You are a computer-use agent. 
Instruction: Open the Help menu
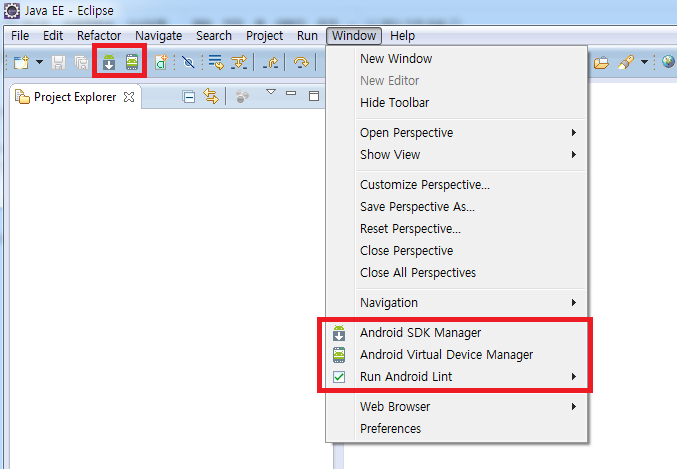[x=402, y=36]
